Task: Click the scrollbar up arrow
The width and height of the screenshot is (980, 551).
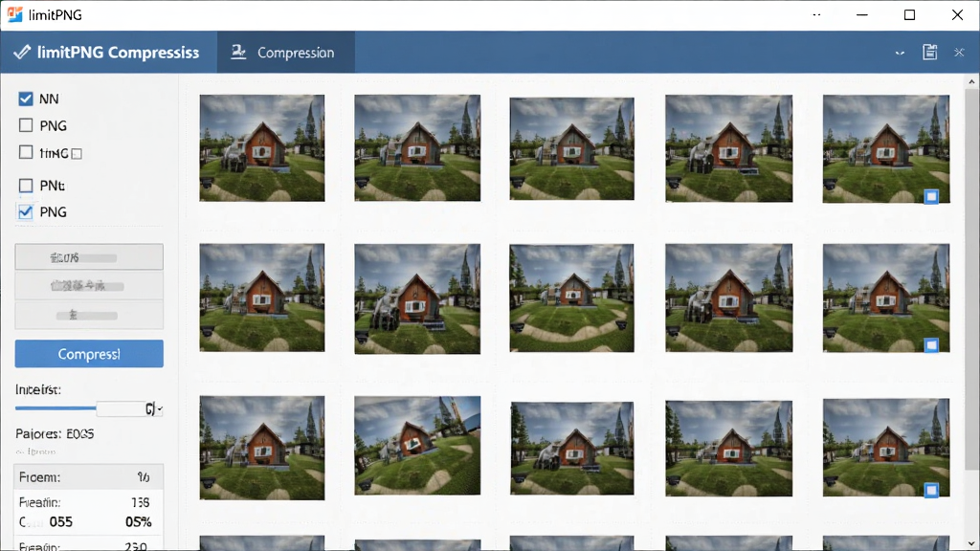Action: pos(971,82)
